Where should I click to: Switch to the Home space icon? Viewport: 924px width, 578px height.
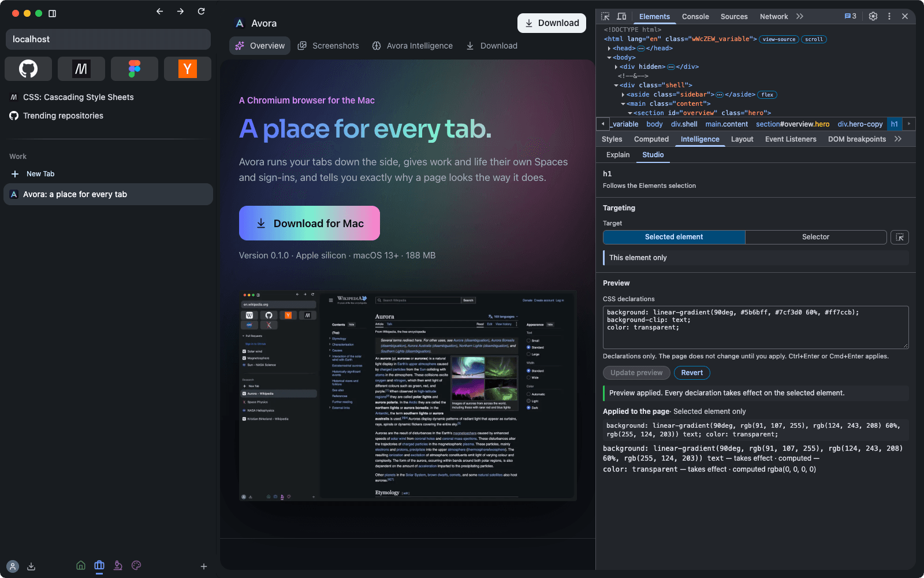(81, 565)
